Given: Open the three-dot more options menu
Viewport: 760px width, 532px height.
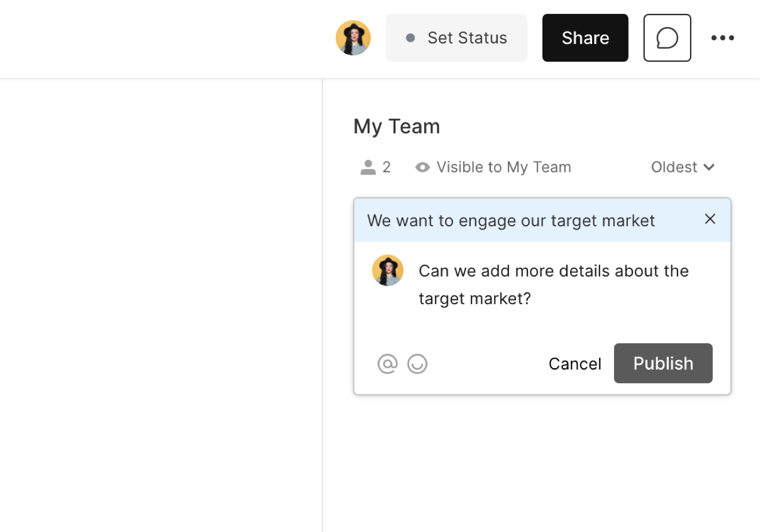Looking at the screenshot, I should (x=722, y=38).
